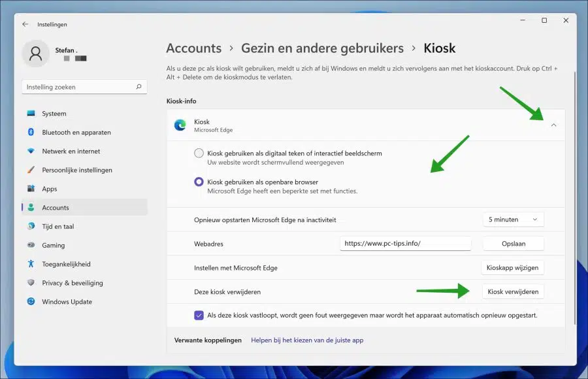
Task: Select digitaal teken of interactief beeldscherm option
Action: [x=199, y=153]
